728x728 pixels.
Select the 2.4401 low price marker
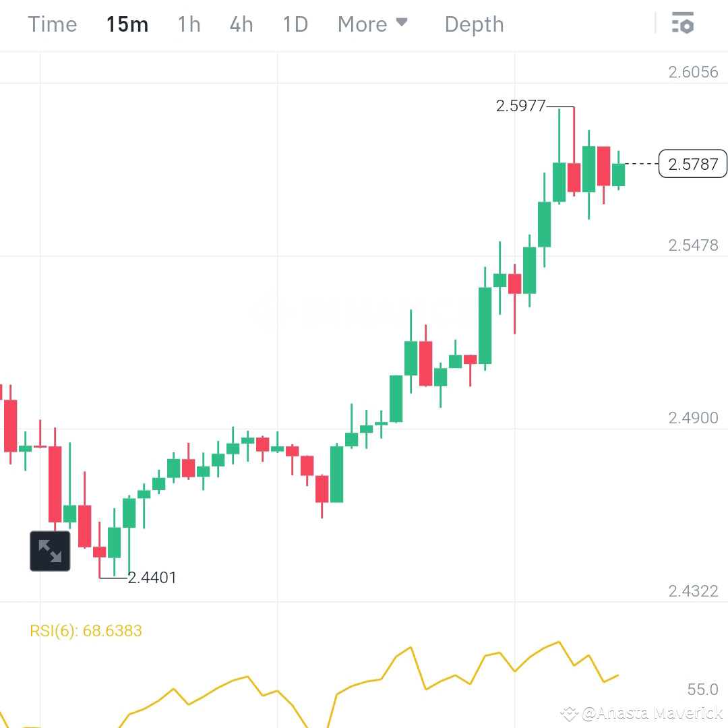pyautogui.click(x=152, y=577)
